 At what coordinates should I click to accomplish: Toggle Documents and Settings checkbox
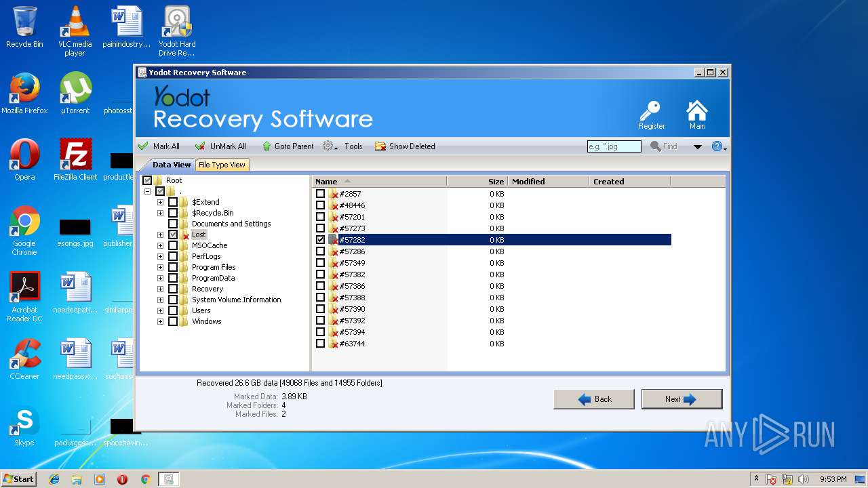[173, 224]
